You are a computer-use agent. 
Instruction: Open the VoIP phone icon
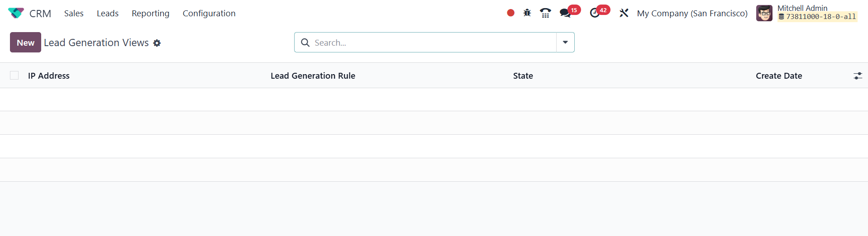click(x=545, y=13)
